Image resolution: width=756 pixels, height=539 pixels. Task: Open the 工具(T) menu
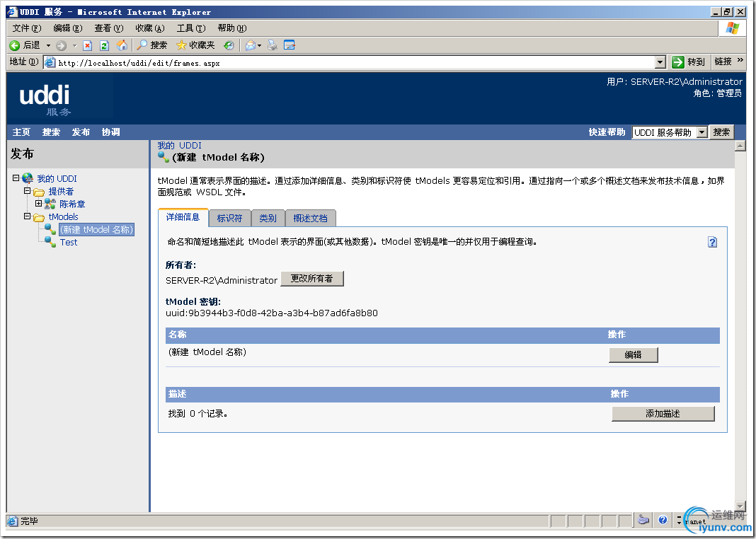191,28
